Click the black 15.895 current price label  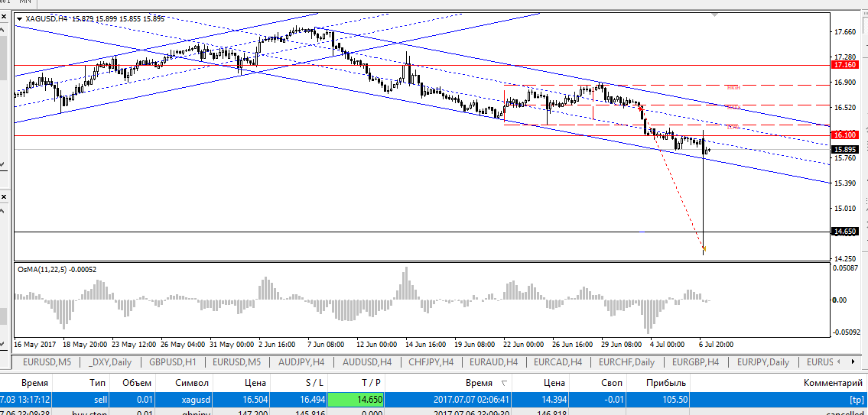845,149
